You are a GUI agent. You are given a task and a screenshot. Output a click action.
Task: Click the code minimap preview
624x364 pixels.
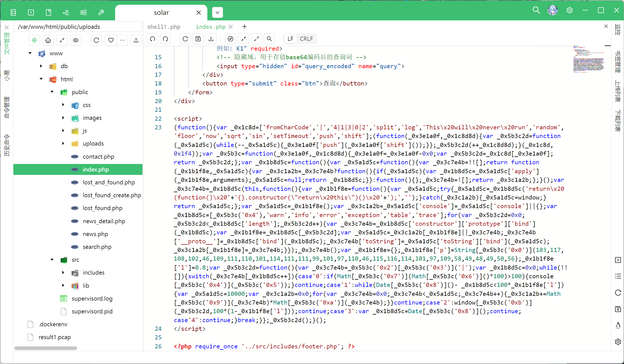pos(589,59)
